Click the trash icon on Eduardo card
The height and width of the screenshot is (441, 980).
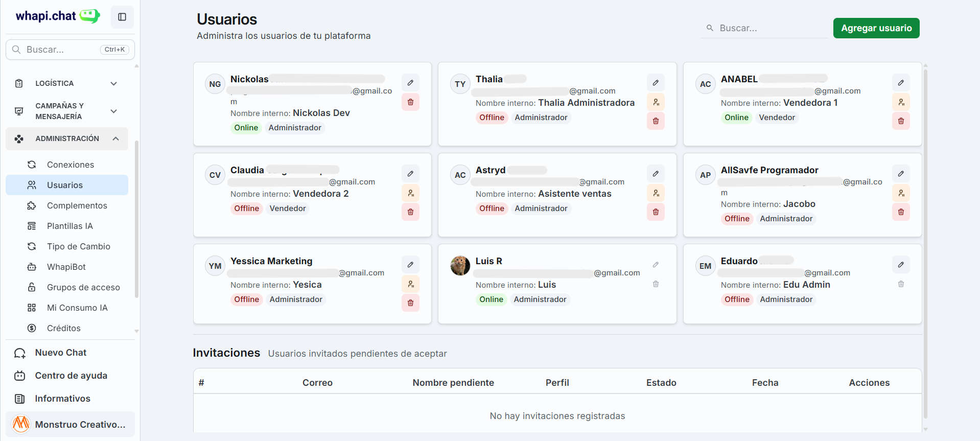[x=901, y=284]
